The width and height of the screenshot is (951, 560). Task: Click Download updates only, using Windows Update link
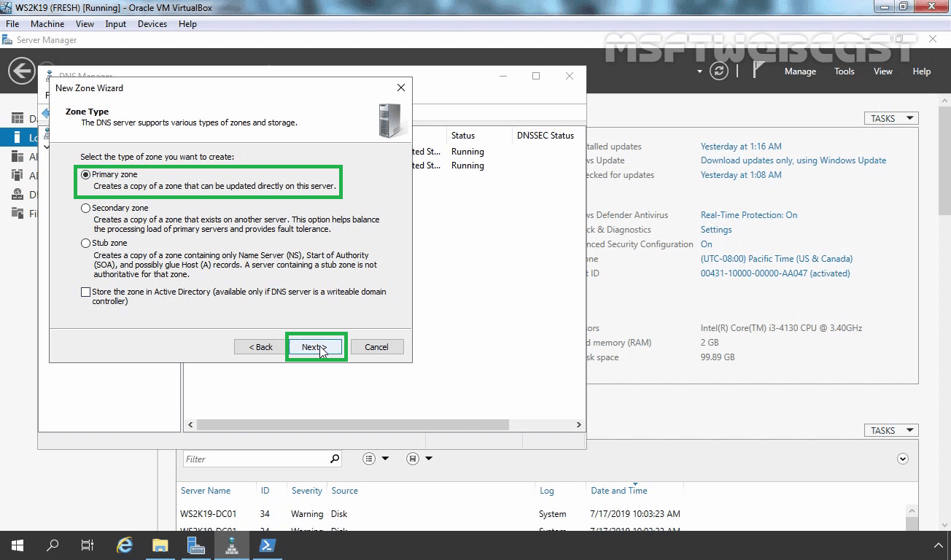click(793, 160)
